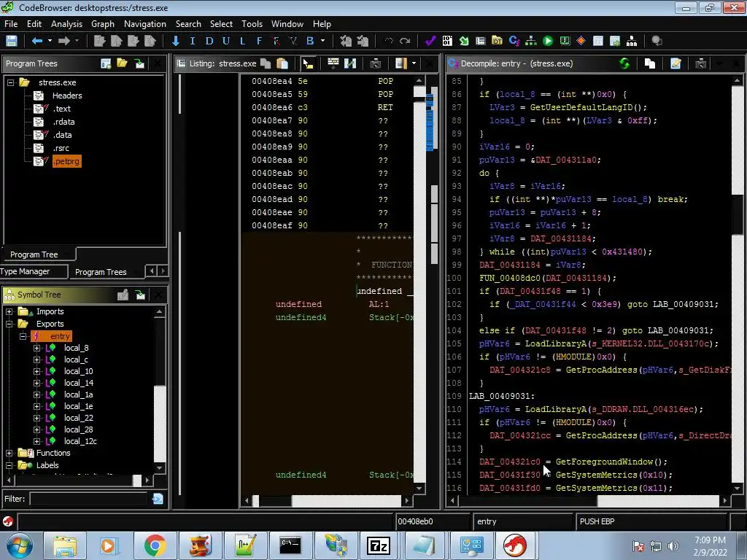Image resolution: width=747 pixels, height=560 pixels.
Task: Copy listing selection icon
Action: 266,63
